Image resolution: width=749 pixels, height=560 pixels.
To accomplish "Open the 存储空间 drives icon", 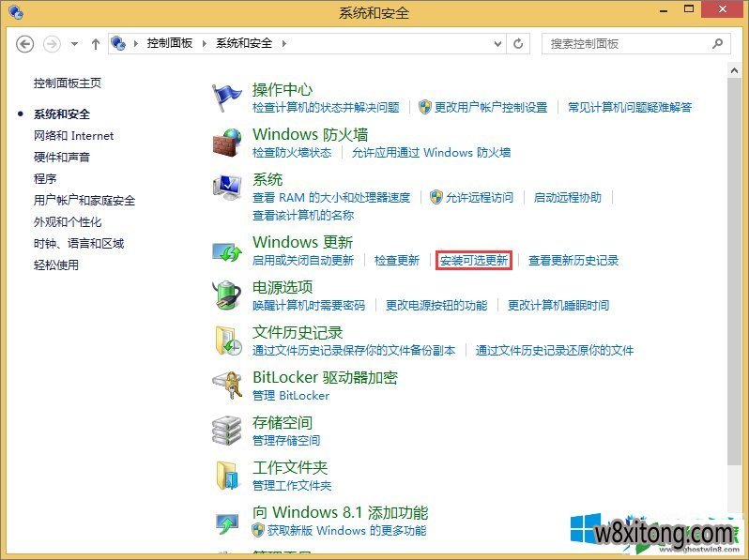I will point(227,431).
